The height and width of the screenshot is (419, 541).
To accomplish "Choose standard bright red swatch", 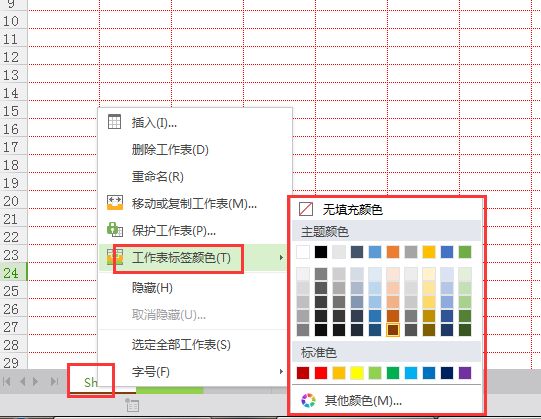I will coord(321,373).
